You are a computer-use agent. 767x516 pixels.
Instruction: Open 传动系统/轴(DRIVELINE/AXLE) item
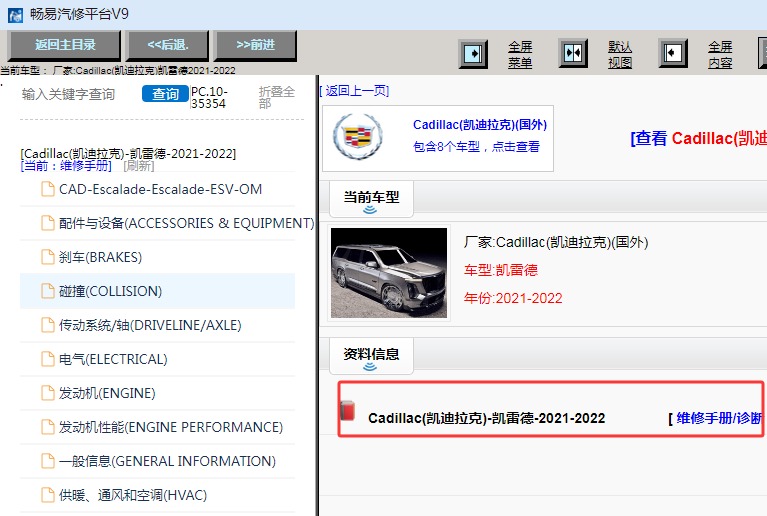150,325
